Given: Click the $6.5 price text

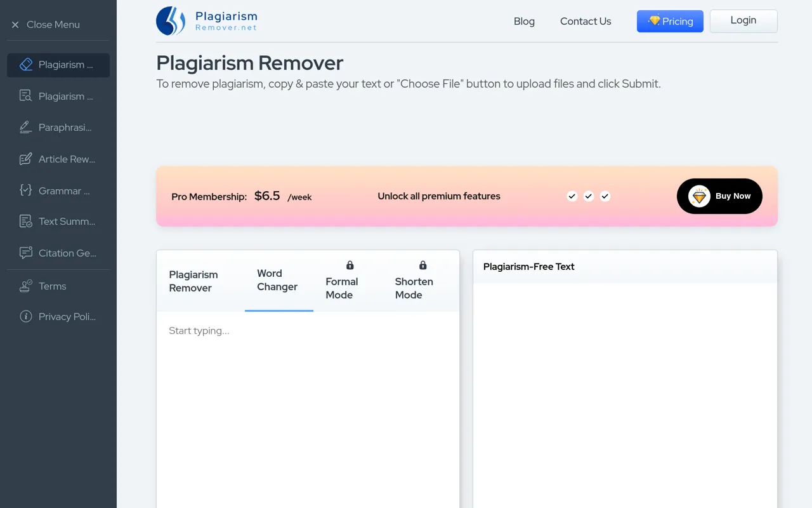Looking at the screenshot, I should [267, 196].
